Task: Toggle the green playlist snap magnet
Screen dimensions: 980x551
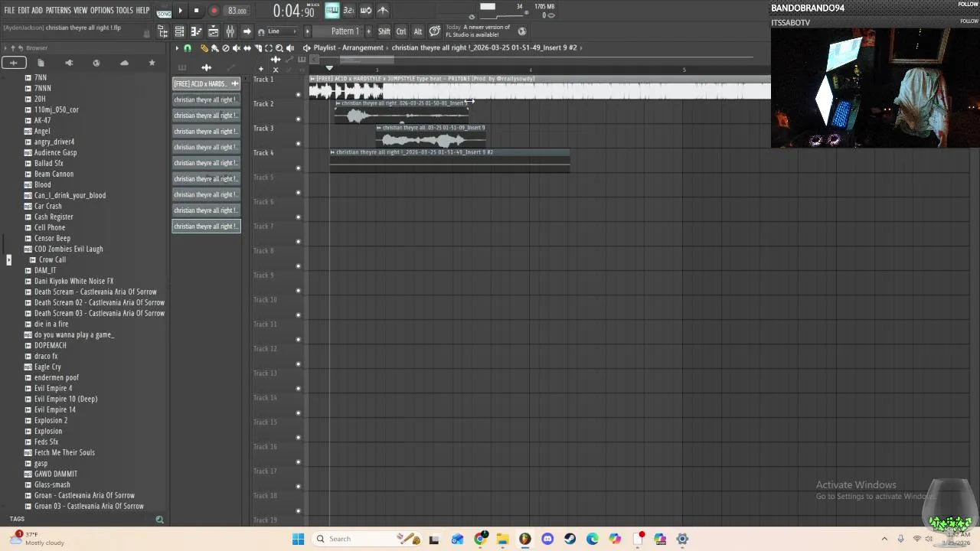Action: point(188,48)
